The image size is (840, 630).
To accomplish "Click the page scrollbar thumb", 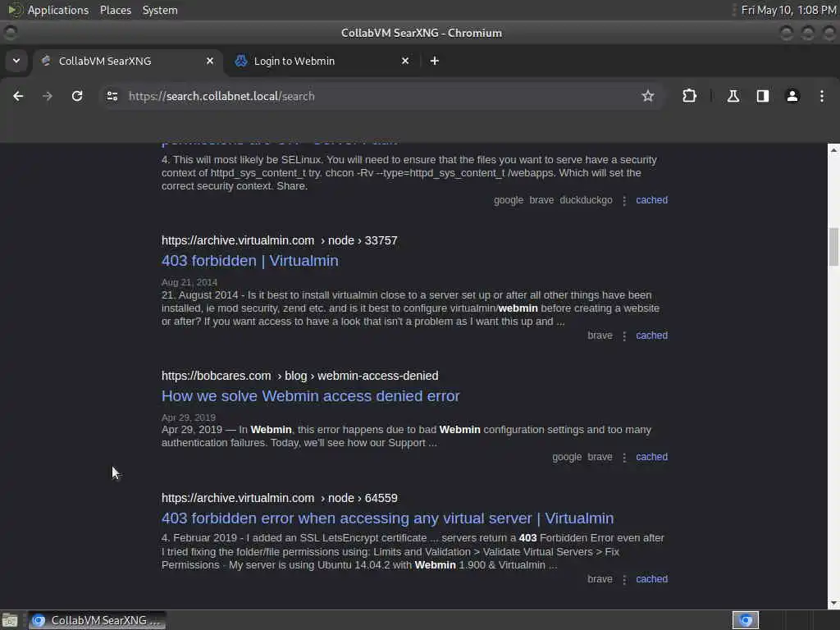I will click(x=833, y=246).
